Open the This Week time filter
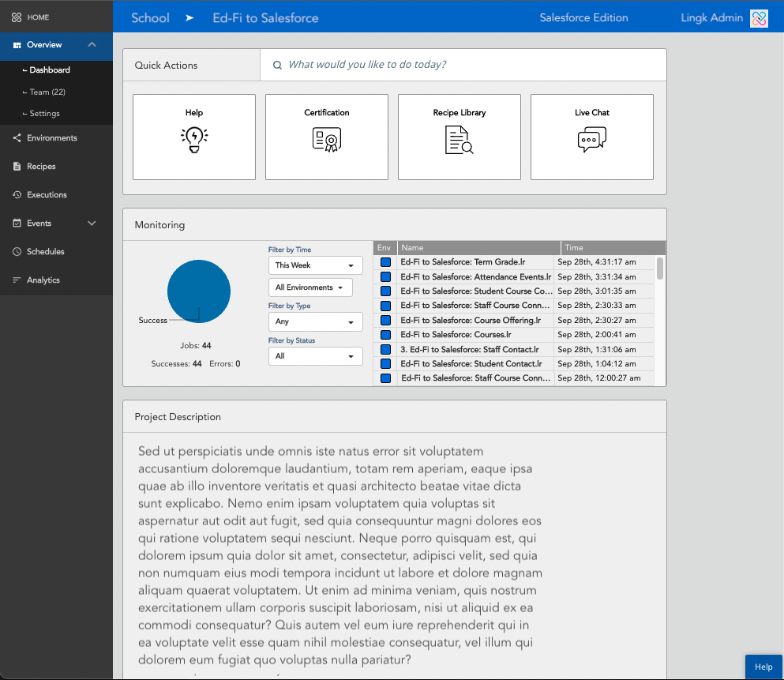 coord(315,265)
